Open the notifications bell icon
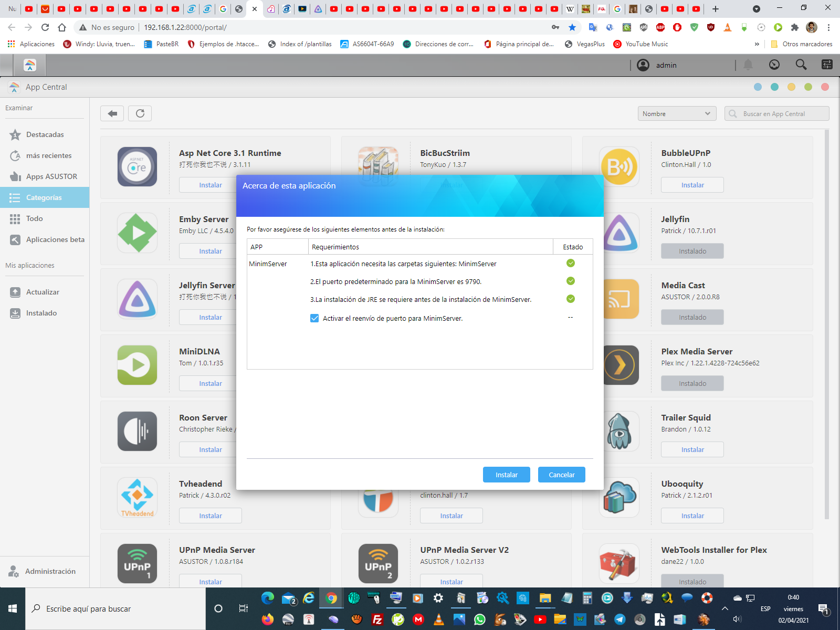The image size is (840, 630). tap(748, 65)
